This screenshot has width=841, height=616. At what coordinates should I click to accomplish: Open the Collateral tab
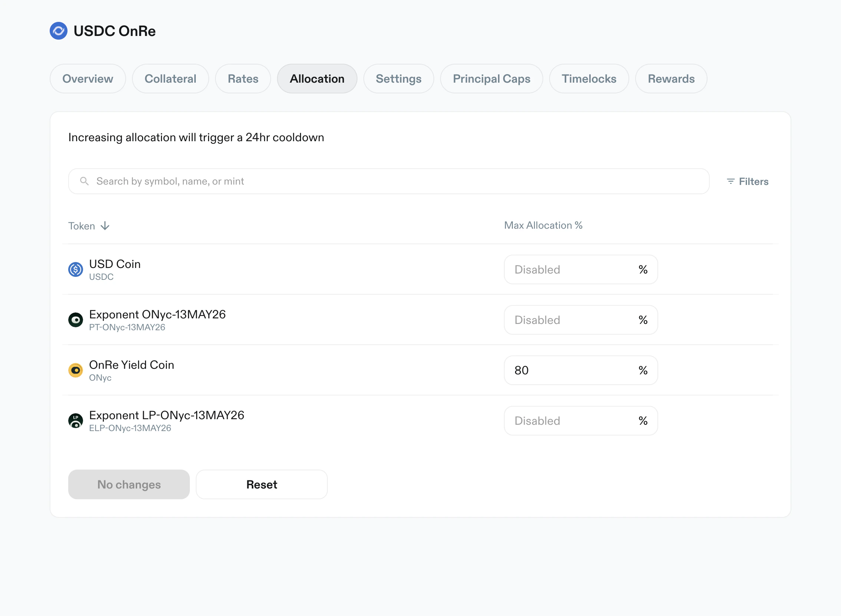click(171, 79)
